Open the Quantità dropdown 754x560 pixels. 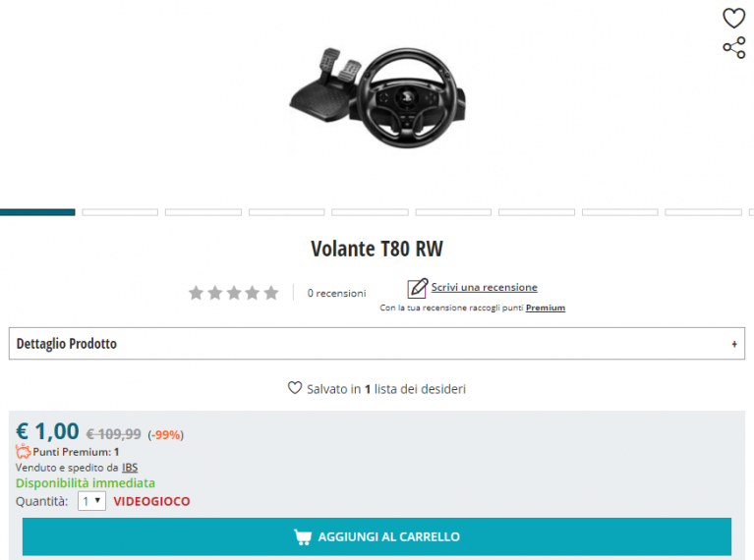click(91, 501)
